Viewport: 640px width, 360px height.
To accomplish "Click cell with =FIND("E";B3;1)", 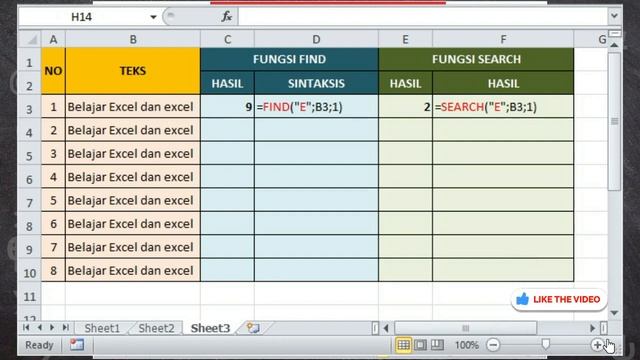I will tap(316, 107).
